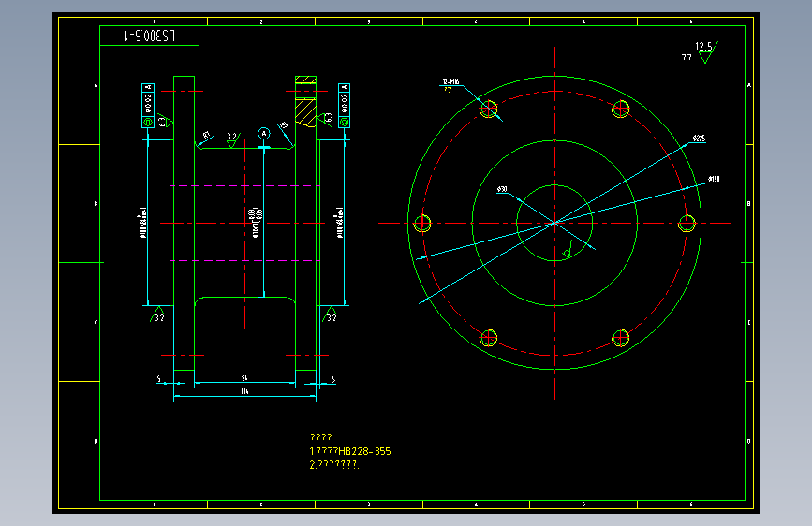The image size is (812, 526).
Task: Select the upper-right bolt hole
Action: 620,110
